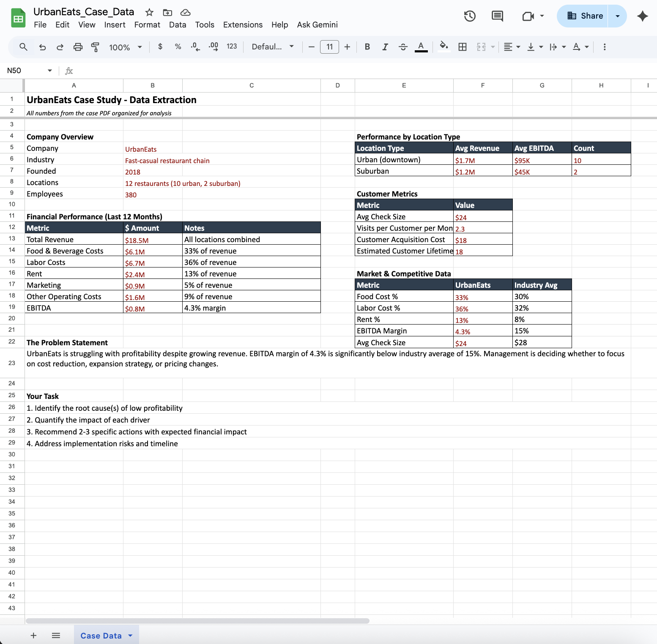This screenshot has width=657, height=644.
Task: Decrease decimal places
Action: click(x=195, y=46)
